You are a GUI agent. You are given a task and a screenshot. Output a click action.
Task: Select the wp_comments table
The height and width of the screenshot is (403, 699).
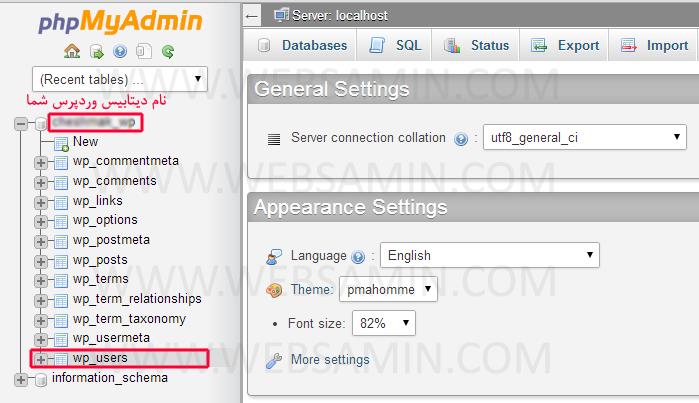click(x=115, y=181)
